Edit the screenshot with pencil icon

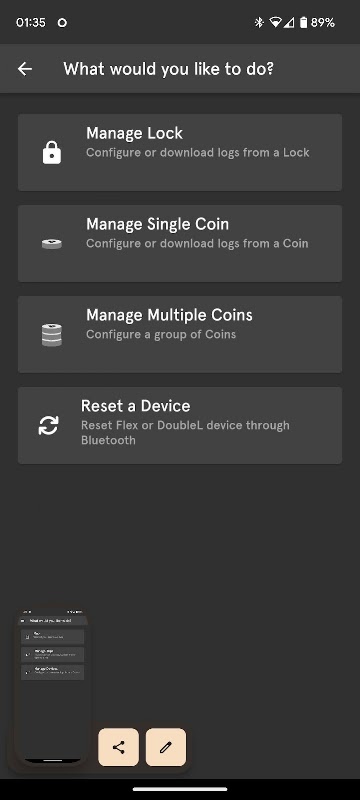click(166, 747)
